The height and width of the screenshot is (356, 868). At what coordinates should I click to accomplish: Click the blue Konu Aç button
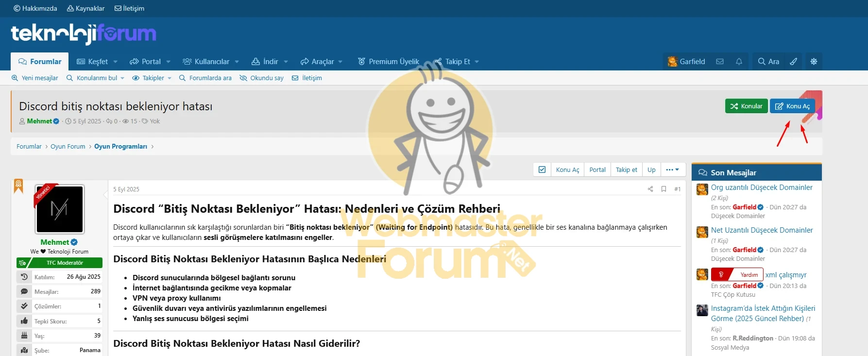pos(792,106)
